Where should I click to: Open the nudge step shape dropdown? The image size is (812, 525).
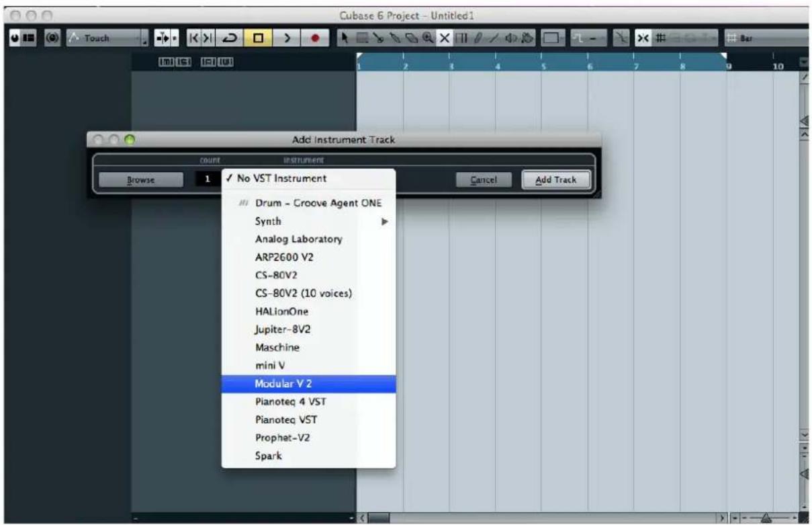(x=588, y=38)
